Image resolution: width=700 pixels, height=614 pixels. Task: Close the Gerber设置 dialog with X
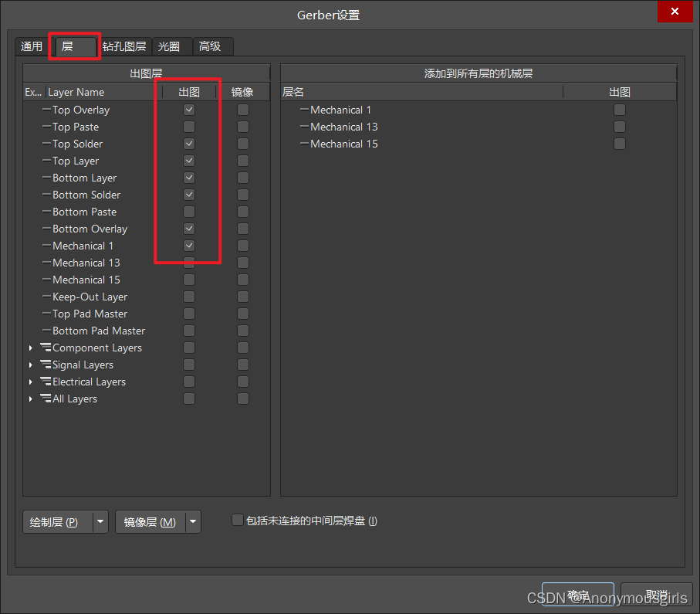point(675,12)
